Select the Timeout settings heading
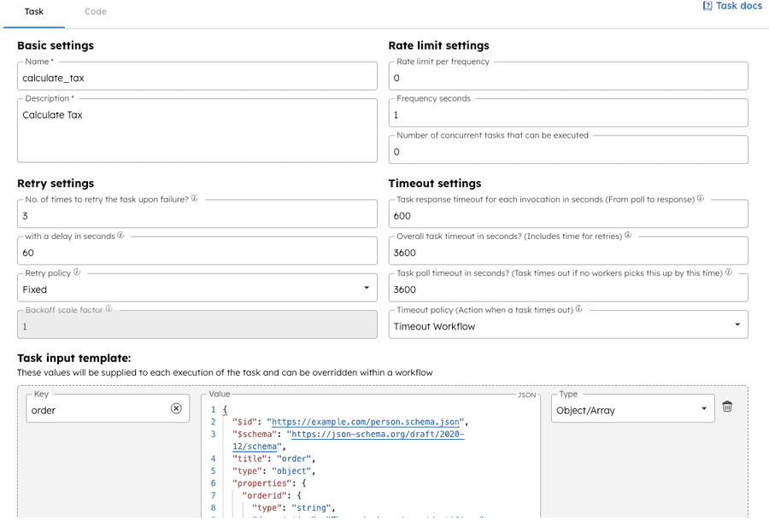The width and height of the screenshot is (769, 532). 435,184
